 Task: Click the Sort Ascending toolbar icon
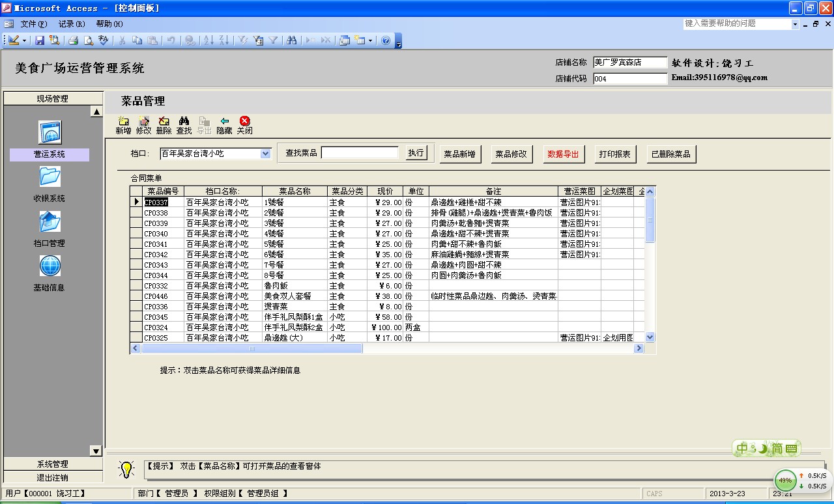(208, 40)
